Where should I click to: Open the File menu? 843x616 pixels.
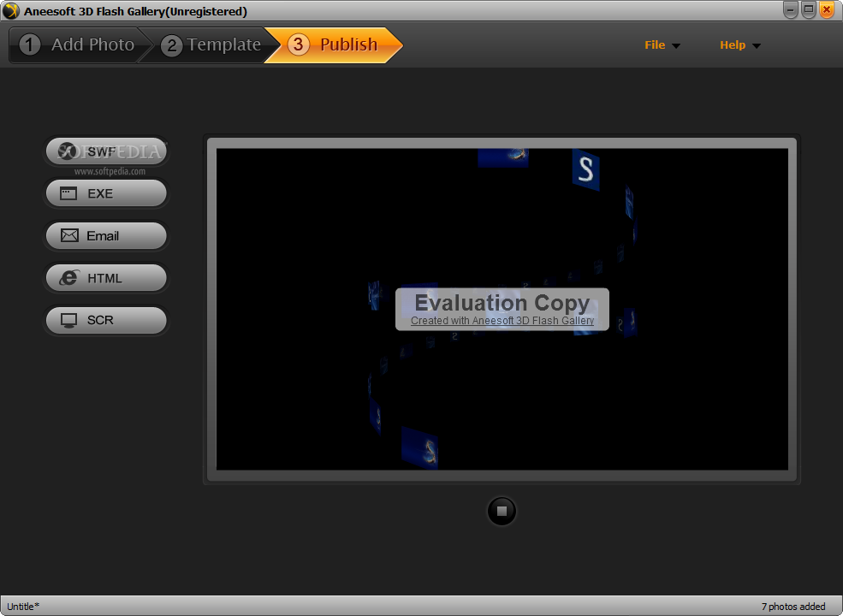(x=662, y=45)
